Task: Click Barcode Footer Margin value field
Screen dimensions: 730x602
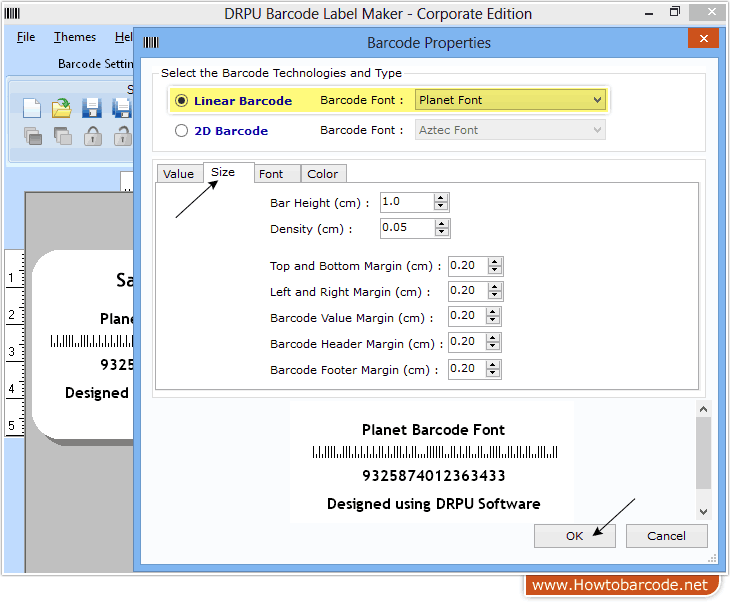Action: [467, 369]
